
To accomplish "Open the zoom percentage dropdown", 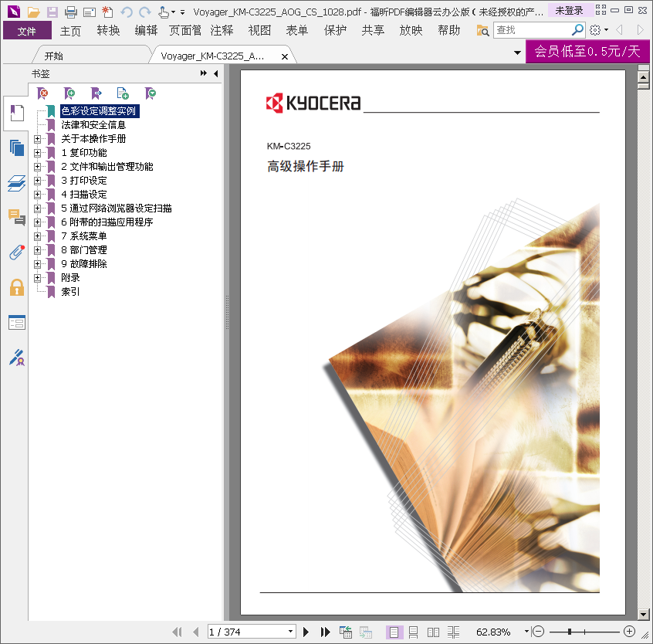I will [x=526, y=632].
